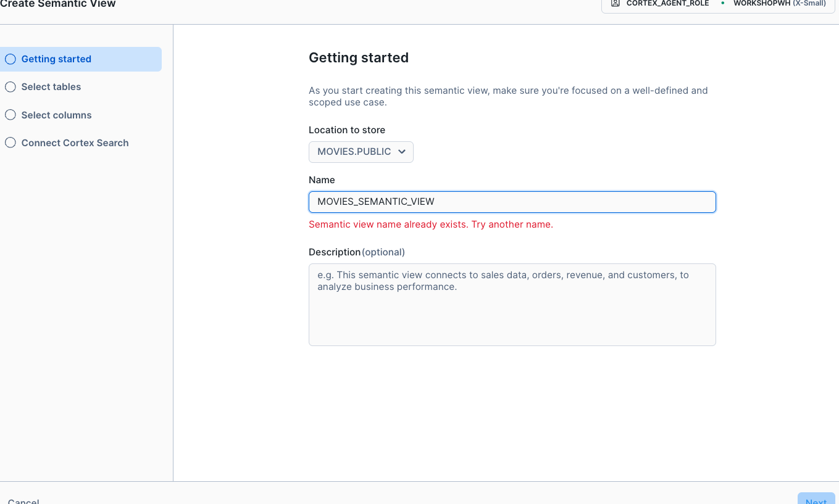Screen dimensions: 839x504
Task: Focus the Description text area
Action: (x=512, y=305)
